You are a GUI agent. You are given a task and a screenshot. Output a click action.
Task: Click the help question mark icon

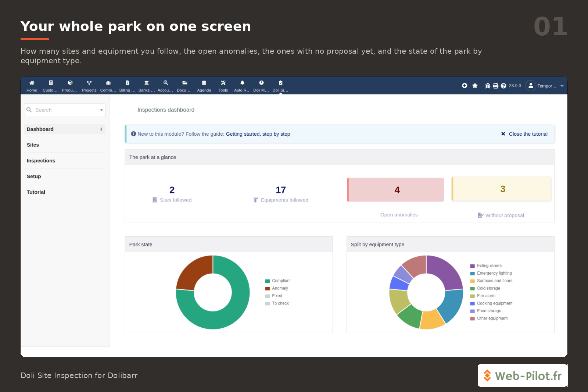(503, 86)
